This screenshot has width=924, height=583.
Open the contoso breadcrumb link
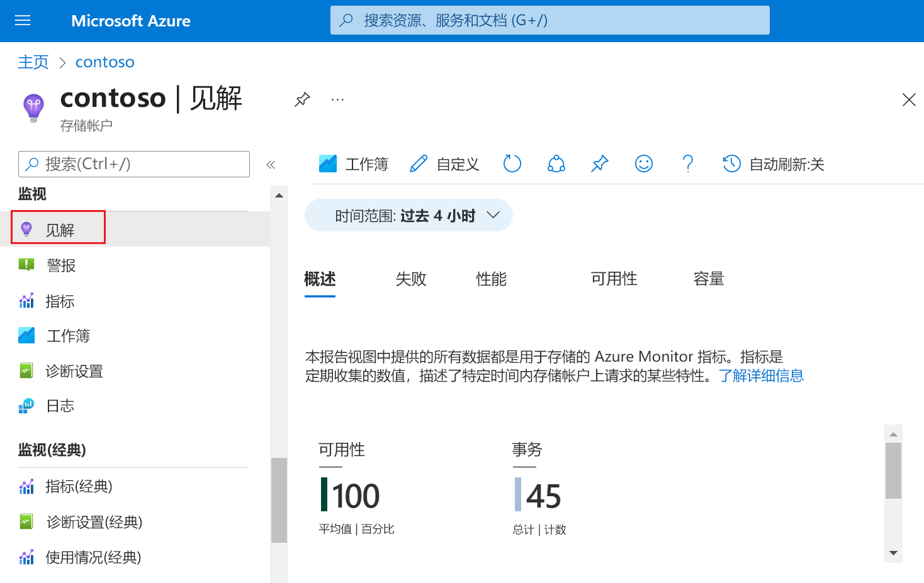[x=104, y=62]
